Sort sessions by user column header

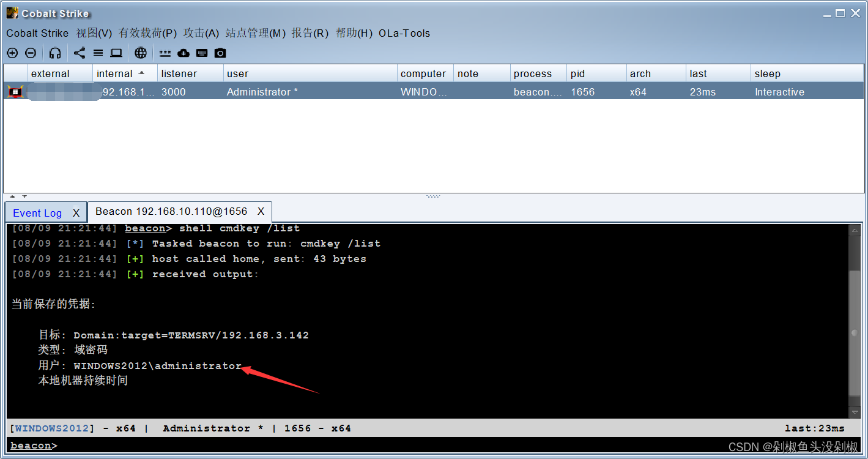click(310, 73)
